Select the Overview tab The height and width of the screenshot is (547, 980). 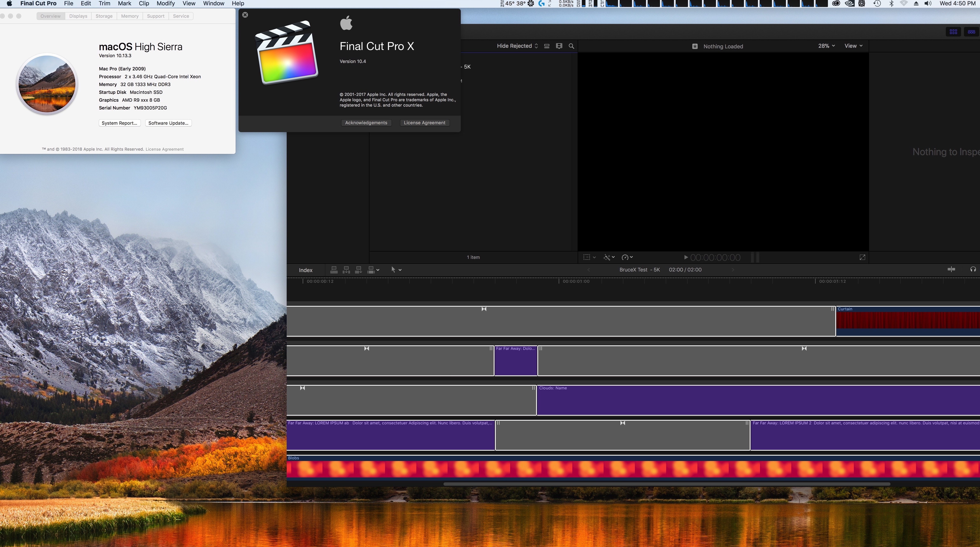coord(51,16)
